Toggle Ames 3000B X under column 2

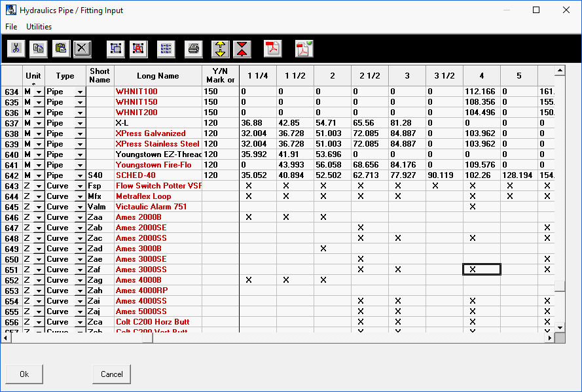[x=332, y=249]
